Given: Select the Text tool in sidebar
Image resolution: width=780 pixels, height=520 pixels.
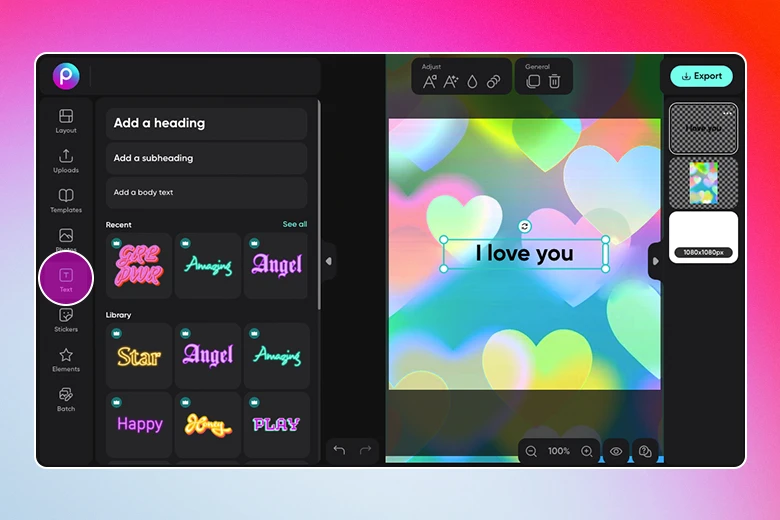Looking at the screenshot, I should coord(66,278).
